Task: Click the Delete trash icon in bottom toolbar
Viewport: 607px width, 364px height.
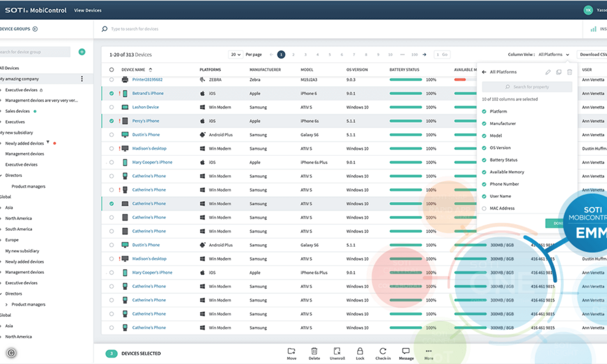Action: [314, 351]
